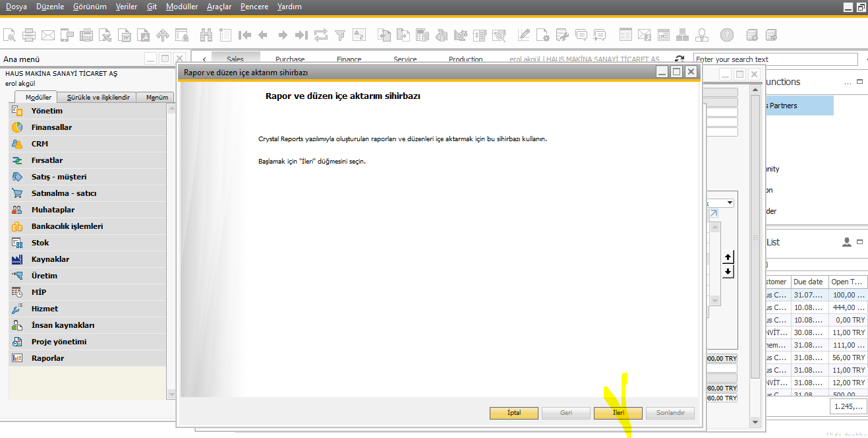Cancel the wizard with the İptal button

(513, 413)
